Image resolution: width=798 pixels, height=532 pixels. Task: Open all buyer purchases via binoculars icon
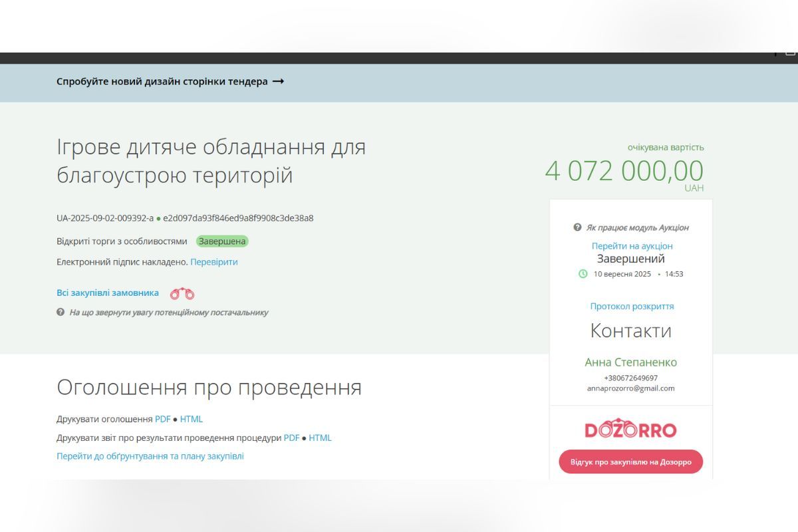(182, 293)
